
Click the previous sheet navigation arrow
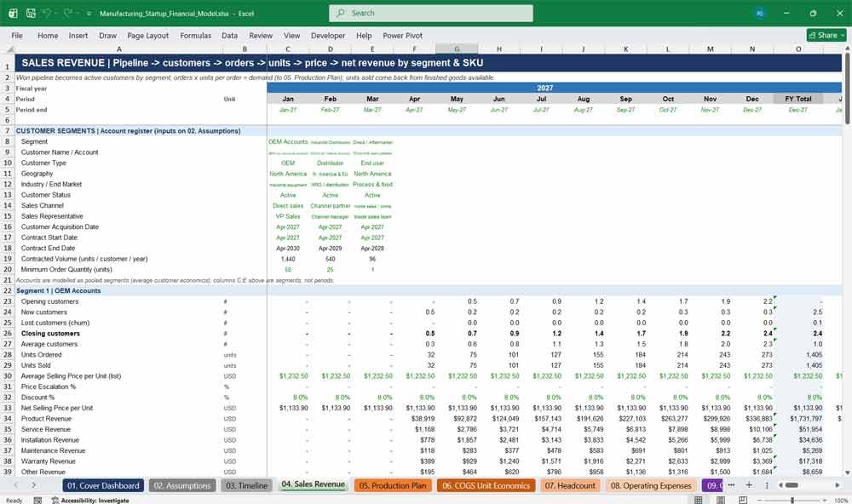pyautogui.click(x=15, y=485)
